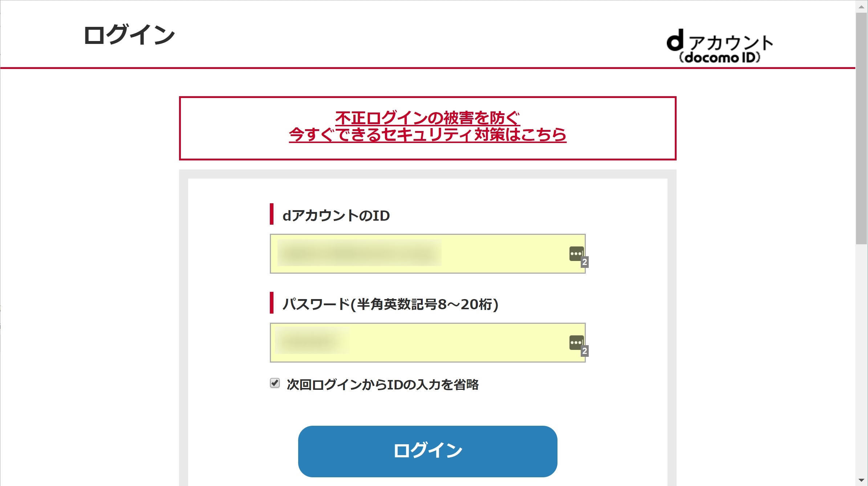The width and height of the screenshot is (868, 486).
Task: Click the bold "d" logo mark
Action: (675, 40)
